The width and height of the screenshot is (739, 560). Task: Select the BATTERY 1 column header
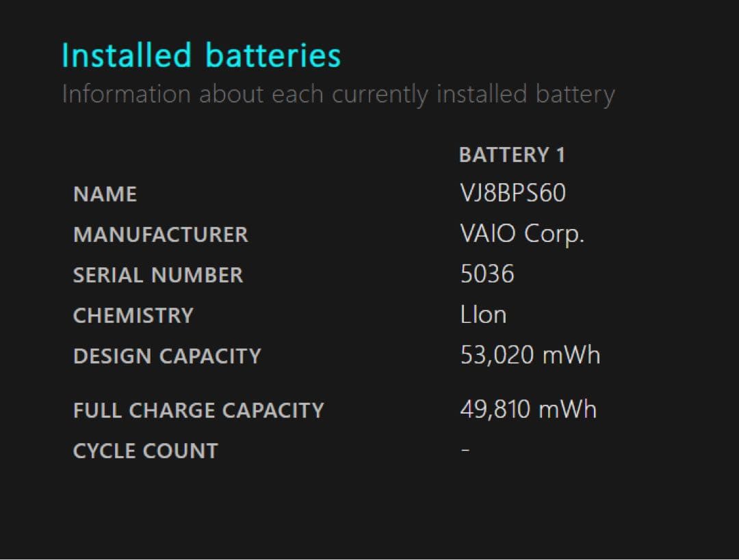pyautogui.click(x=512, y=155)
